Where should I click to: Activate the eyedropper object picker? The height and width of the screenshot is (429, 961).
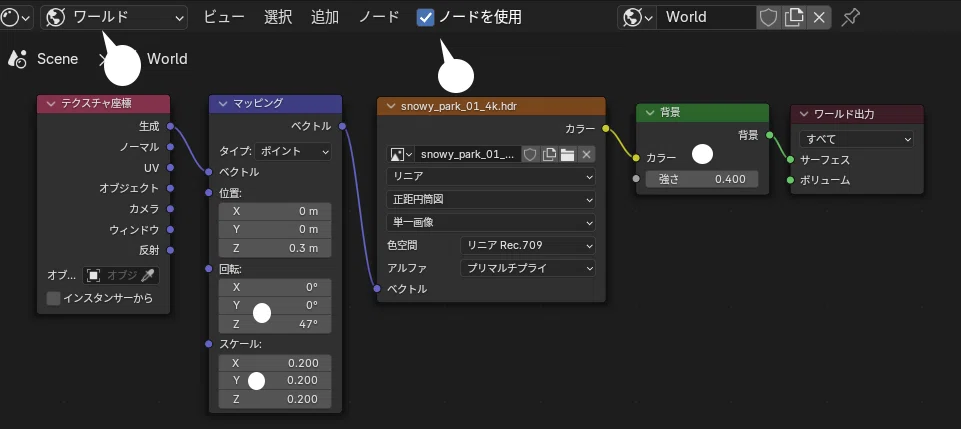point(149,276)
